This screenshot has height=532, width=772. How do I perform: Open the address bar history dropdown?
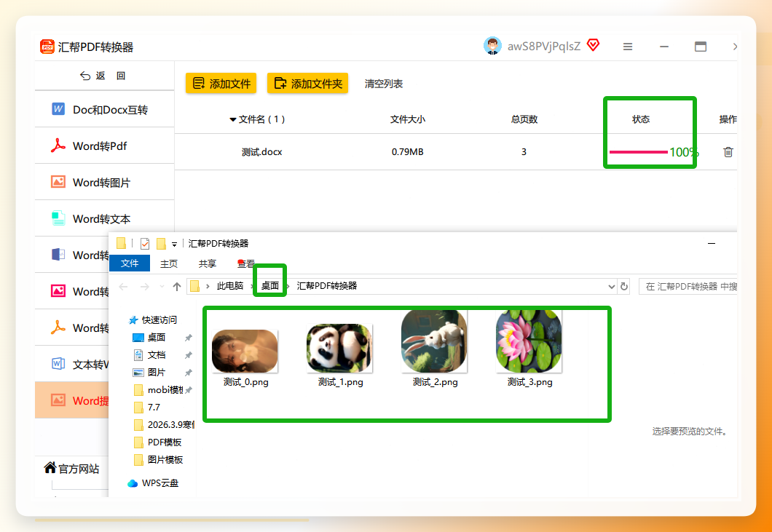(612, 286)
